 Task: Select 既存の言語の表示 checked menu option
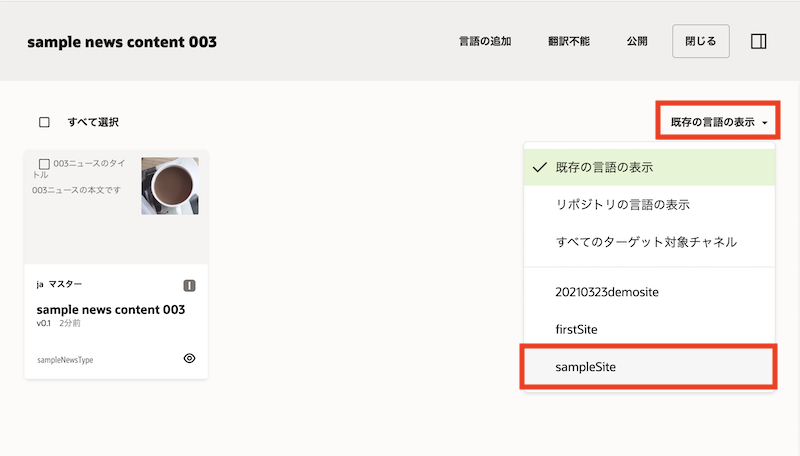[x=611, y=167]
